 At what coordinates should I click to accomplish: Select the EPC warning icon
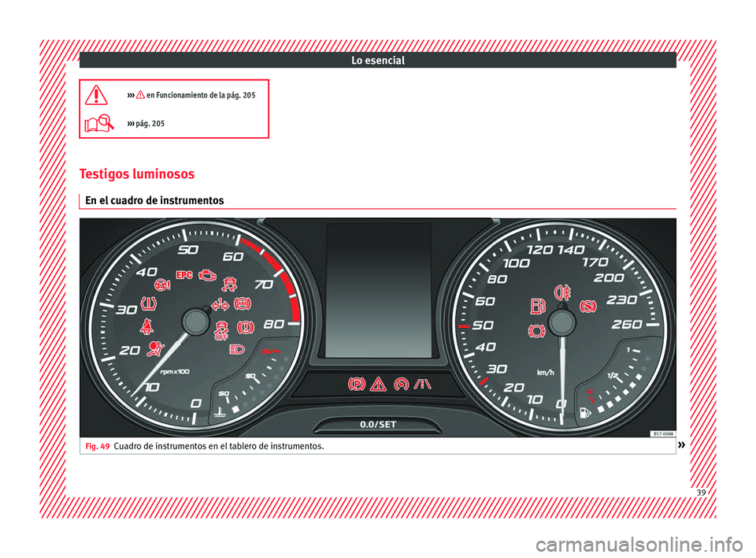pyautogui.click(x=183, y=275)
